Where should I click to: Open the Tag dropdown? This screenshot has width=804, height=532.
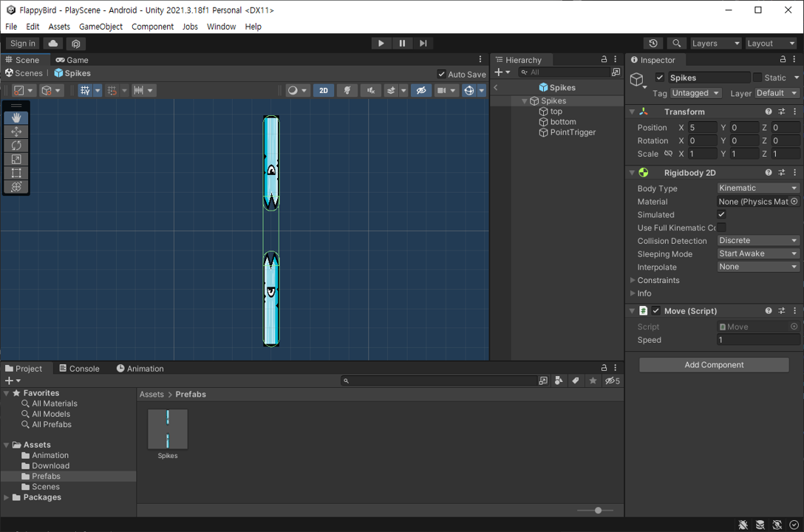(696, 93)
